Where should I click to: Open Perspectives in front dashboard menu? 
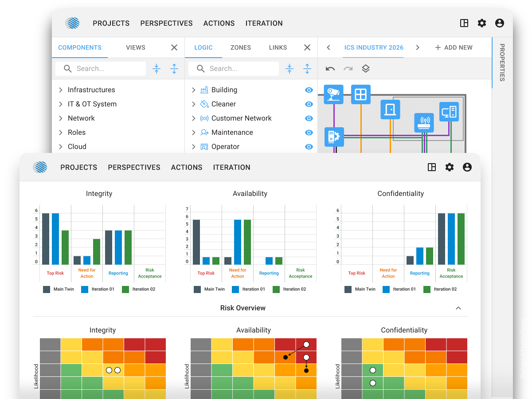[134, 167]
